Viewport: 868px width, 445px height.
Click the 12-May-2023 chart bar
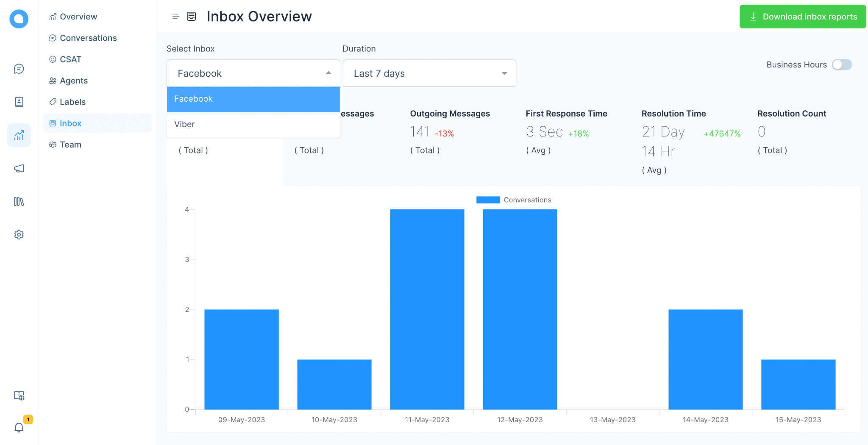click(520, 309)
